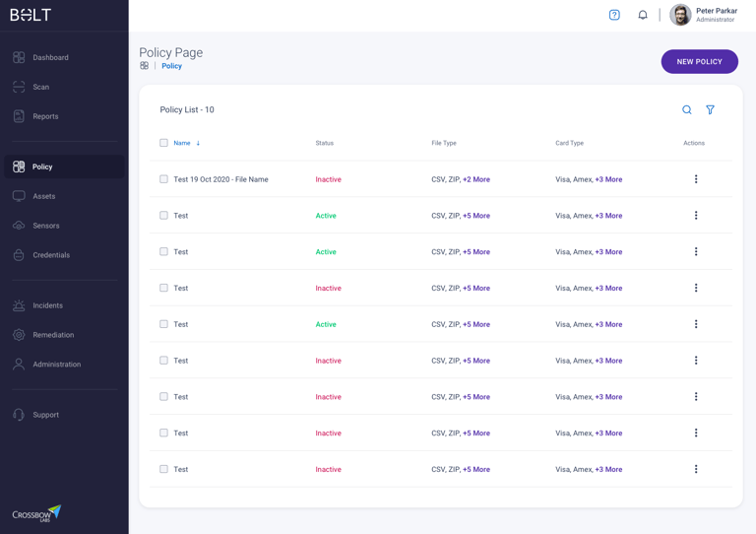Screen dimensions: 756x534
Task: Open filter funnel in Policy List
Action: [x=710, y=110]
